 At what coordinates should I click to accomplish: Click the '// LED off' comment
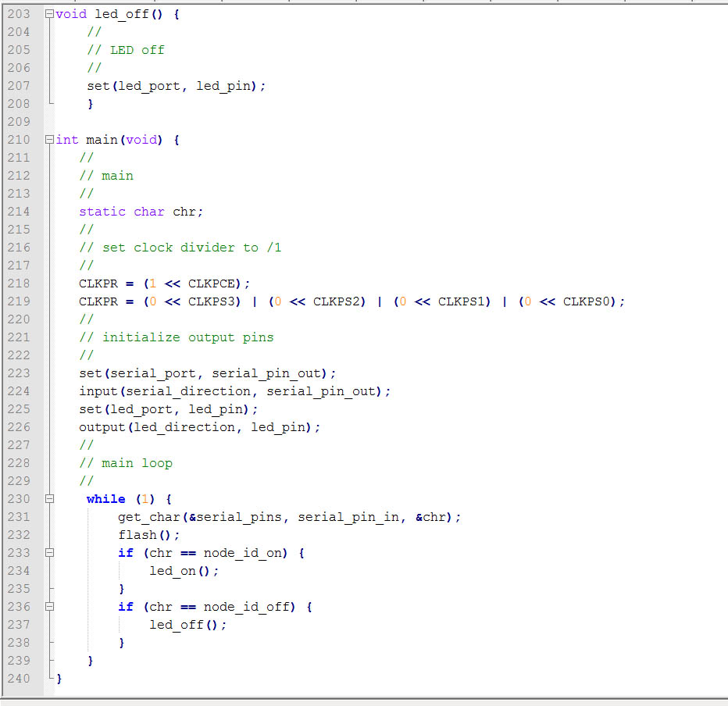(126, 50)
